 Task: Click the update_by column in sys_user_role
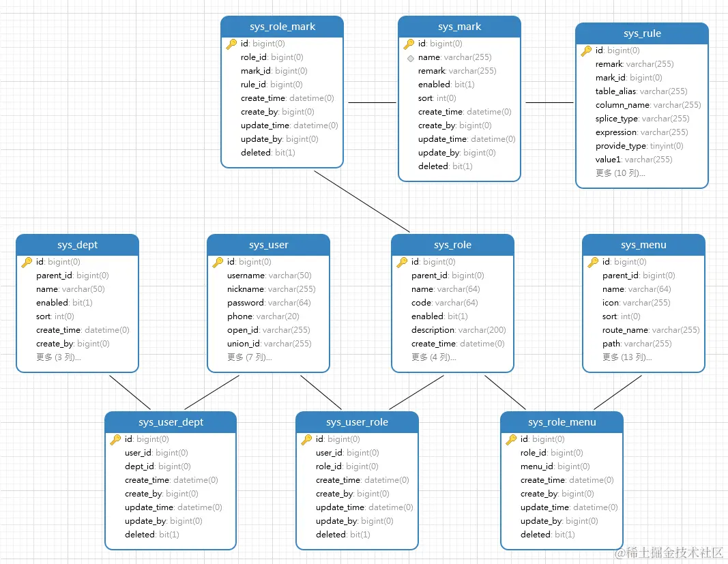coord(354,521)
